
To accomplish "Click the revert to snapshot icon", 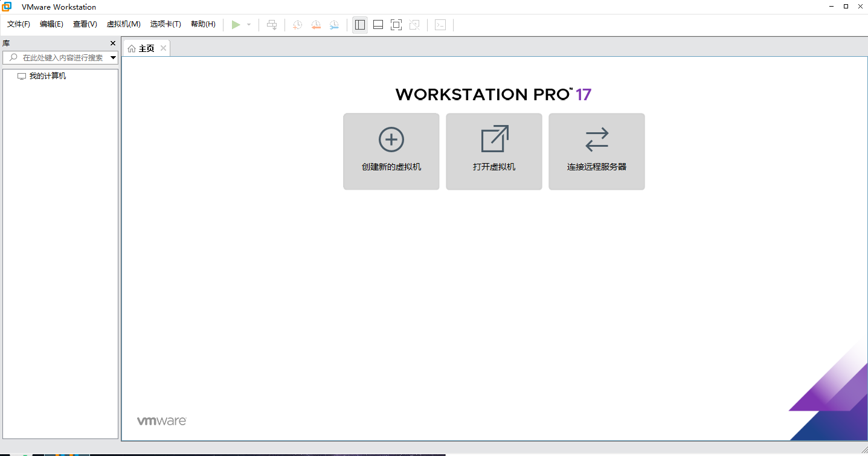I will 316,25.
